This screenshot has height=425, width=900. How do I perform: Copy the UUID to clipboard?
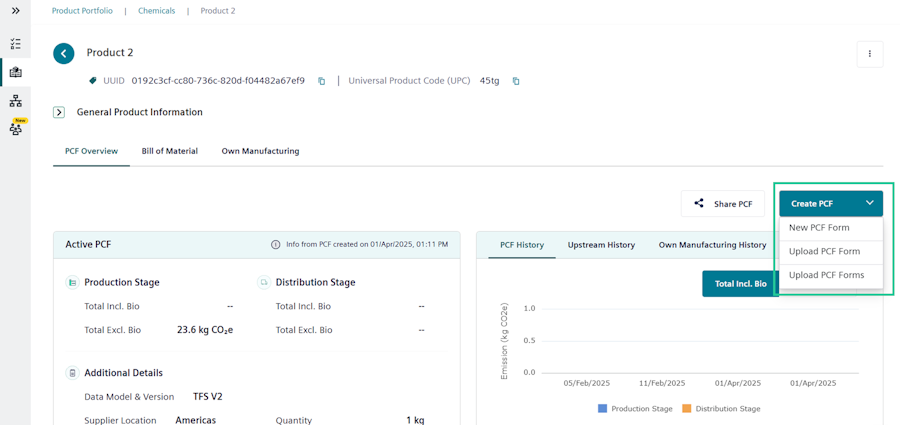click(x=321, y=81)
